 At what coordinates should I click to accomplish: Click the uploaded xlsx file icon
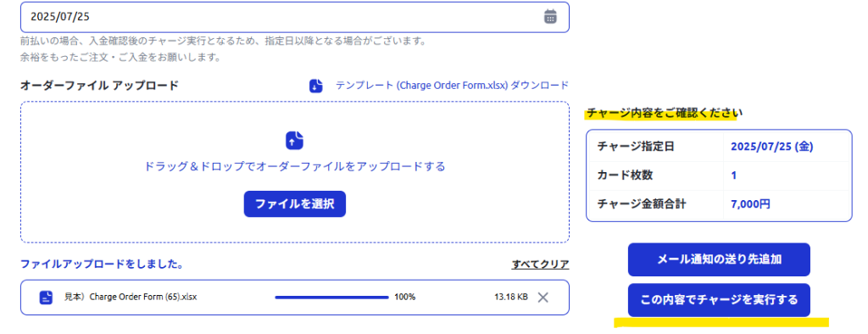click(x=46, y=298)
